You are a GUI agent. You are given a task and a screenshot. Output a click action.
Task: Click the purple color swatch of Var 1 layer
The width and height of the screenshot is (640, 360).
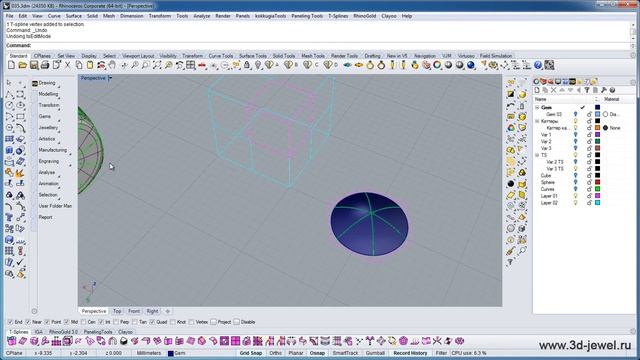coord(598,134)
